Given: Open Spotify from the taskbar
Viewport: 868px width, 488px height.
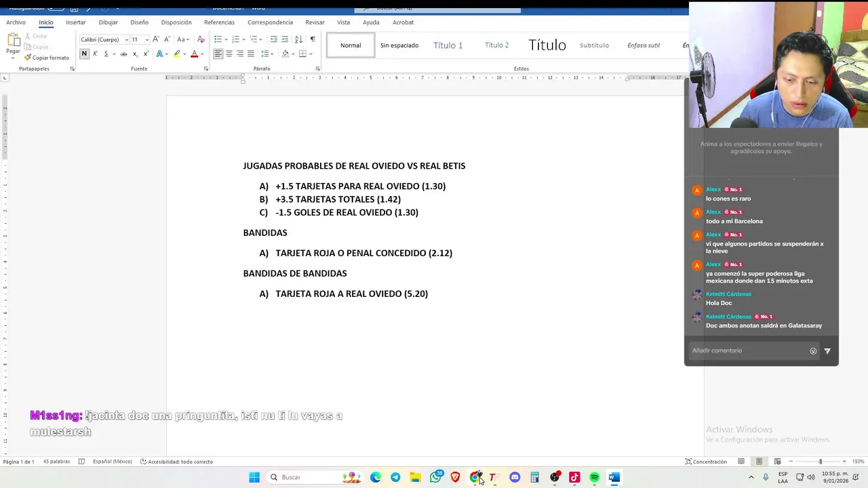Looking at the screenshot, I should coord(595,477).
